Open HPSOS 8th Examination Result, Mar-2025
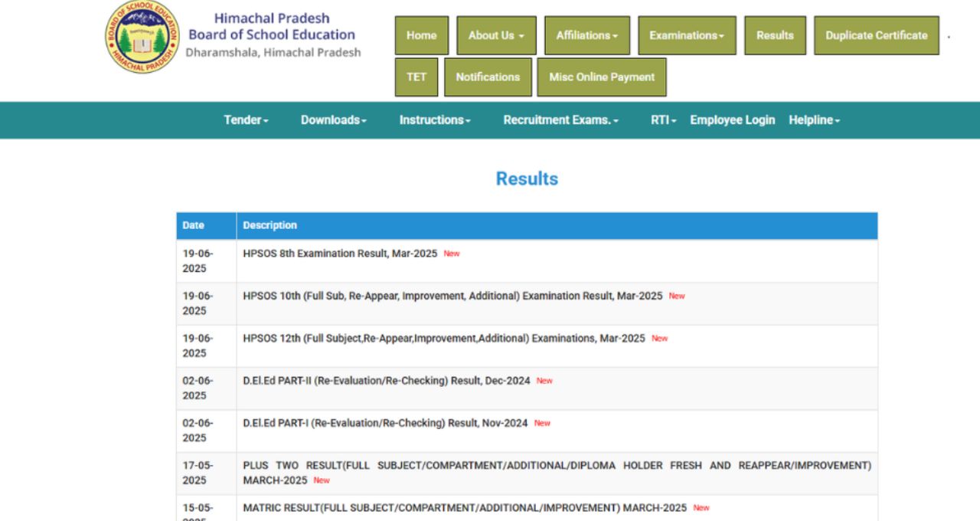Viewport: 980px width, 521px height. coord(340,254)
